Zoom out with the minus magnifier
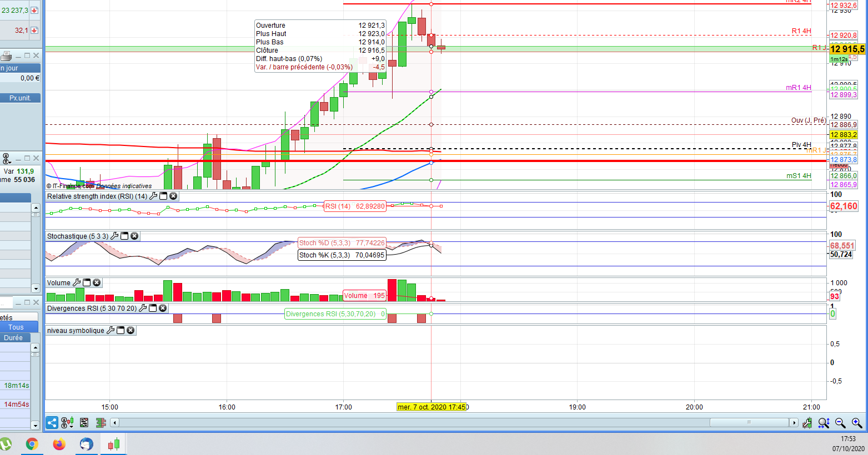Image resolution: width=868 pixels, height=455 pixels. pos(840,423)
